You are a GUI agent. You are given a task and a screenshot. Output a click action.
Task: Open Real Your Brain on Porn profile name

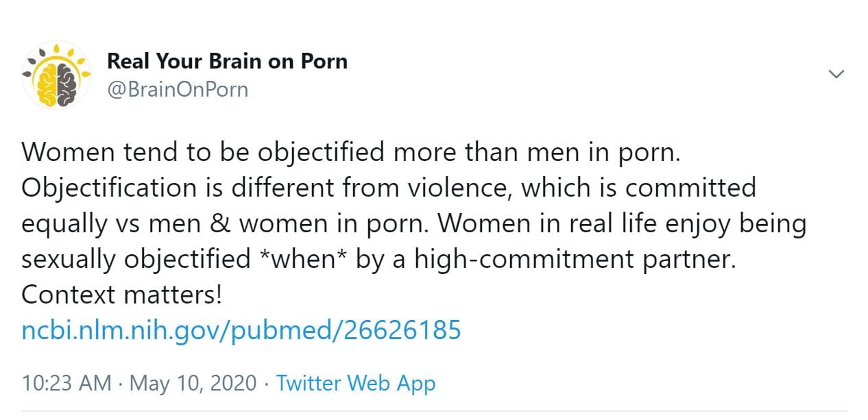pyautogui.click(x=227, y=61)
